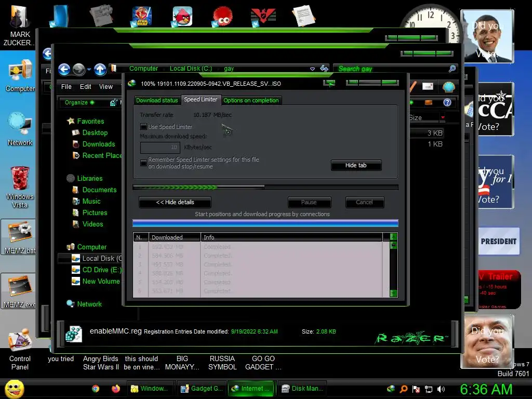Launch Chrome from the taskbar
The height and width of the screenshot is (399, 532).
96,389
